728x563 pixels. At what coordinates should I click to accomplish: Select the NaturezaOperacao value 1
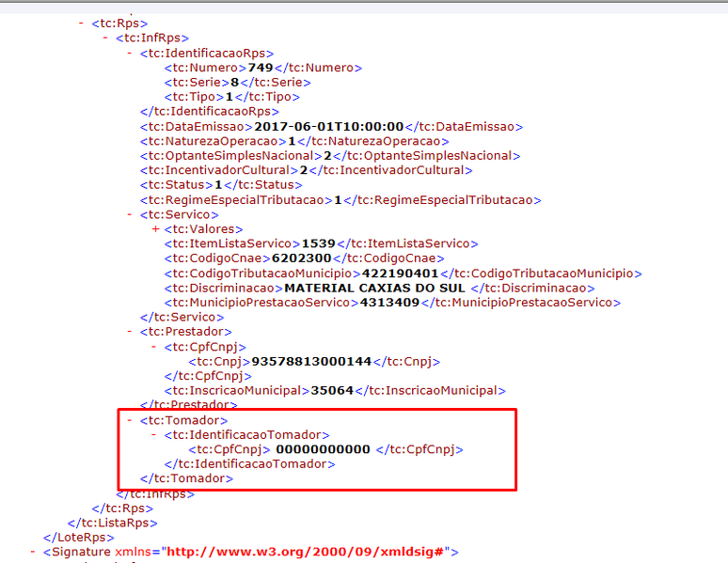pos(292,141)
